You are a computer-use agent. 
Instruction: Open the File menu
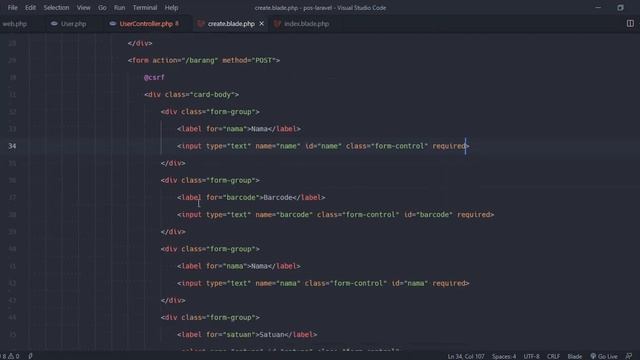pyautogui.click(x=12, y=8)
